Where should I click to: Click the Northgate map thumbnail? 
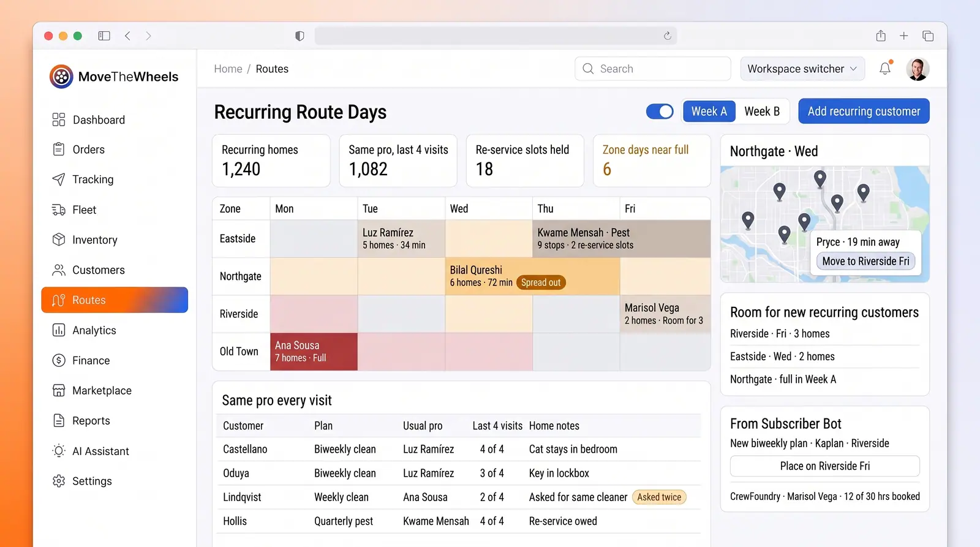tap(825, 224)
